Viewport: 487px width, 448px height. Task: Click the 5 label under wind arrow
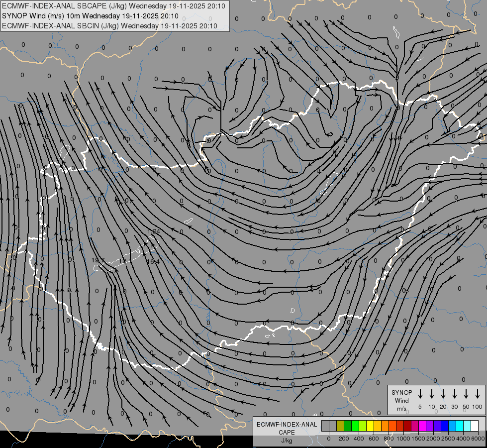420,407
